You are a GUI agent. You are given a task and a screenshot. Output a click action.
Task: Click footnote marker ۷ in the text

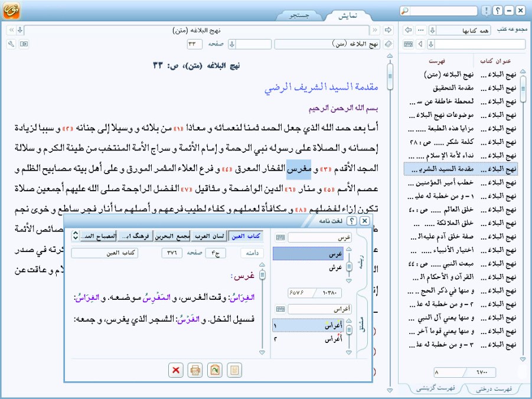[x=187, y=189]
